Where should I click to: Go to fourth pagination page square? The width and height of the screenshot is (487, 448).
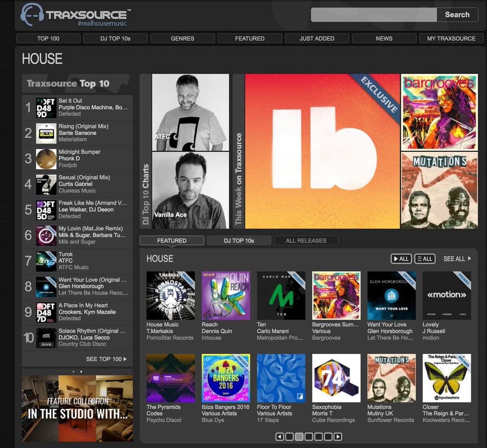(x=319, y=437)
